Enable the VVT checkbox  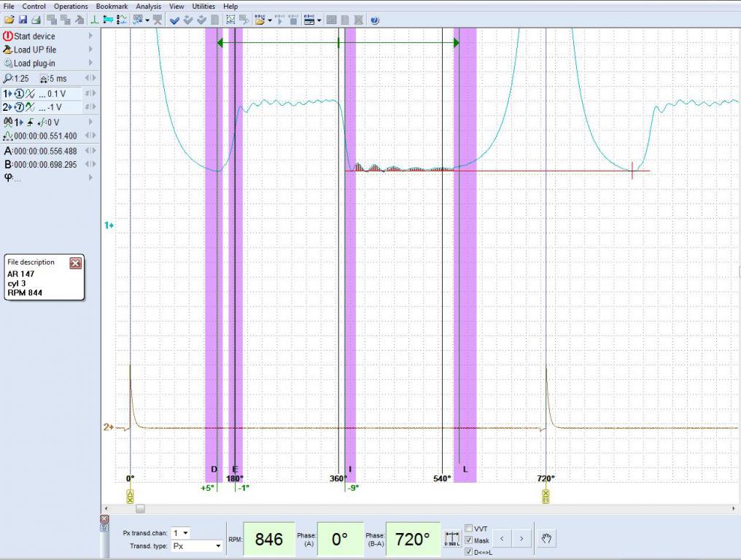(468, 529)
